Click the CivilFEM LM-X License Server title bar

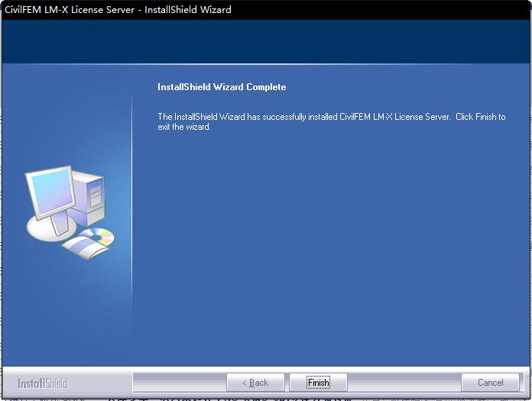266,9
